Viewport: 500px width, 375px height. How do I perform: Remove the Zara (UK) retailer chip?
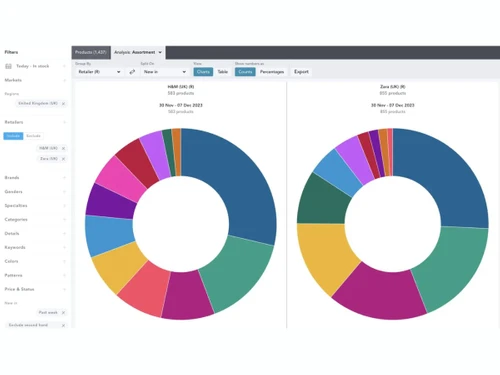tap(63, 159)
